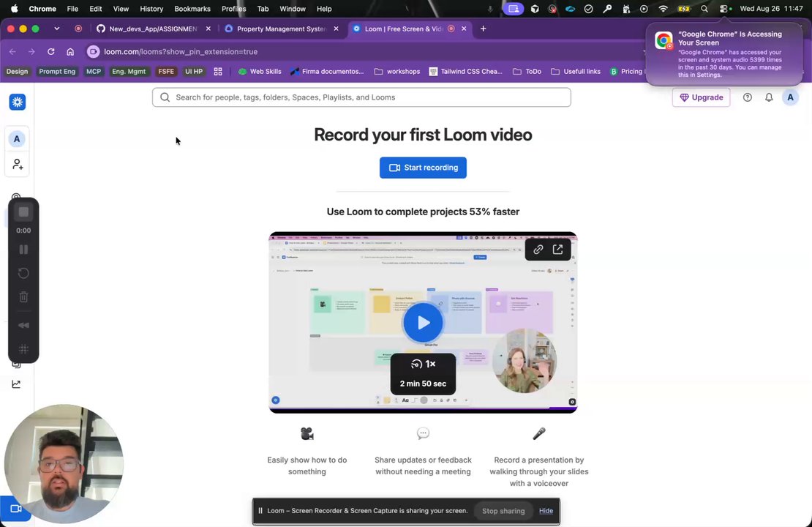Open the video in a new window
The height and width of the screenshot is (527, 812).
click(557, 250)
